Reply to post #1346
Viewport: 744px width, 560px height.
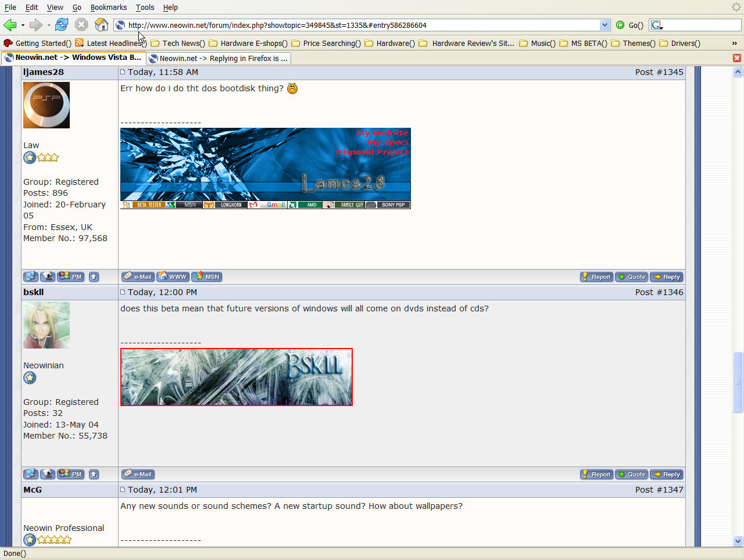667,475
